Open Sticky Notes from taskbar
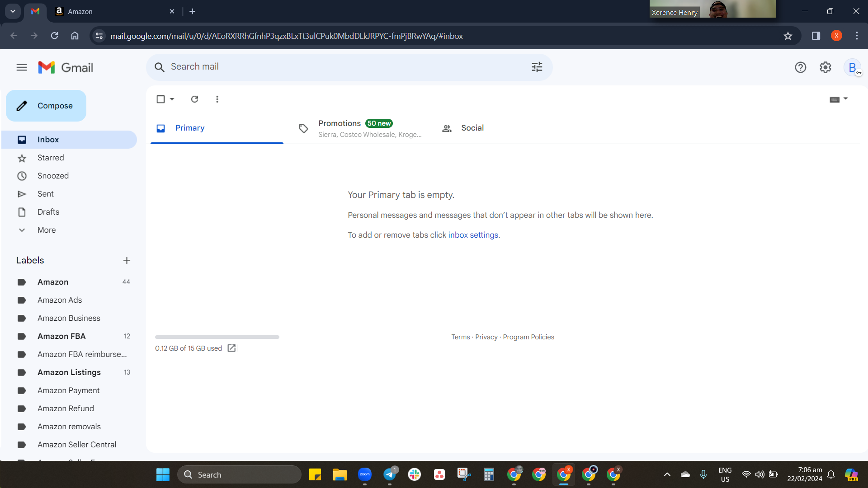 315,474
